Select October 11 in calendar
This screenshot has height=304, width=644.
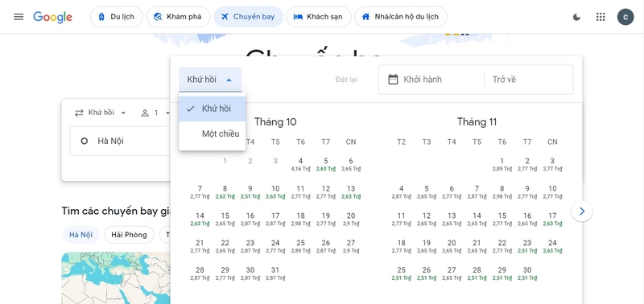point(300,191)
